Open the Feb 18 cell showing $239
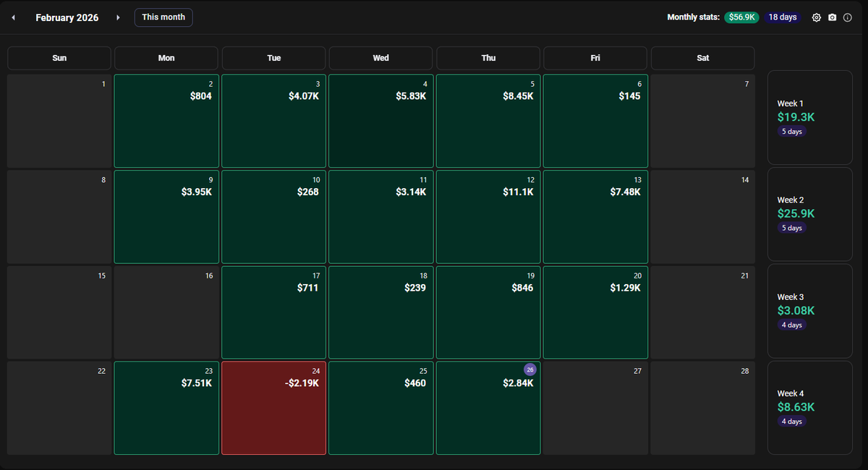The width and height of the screenshot is (868, 470). [381, 312]
